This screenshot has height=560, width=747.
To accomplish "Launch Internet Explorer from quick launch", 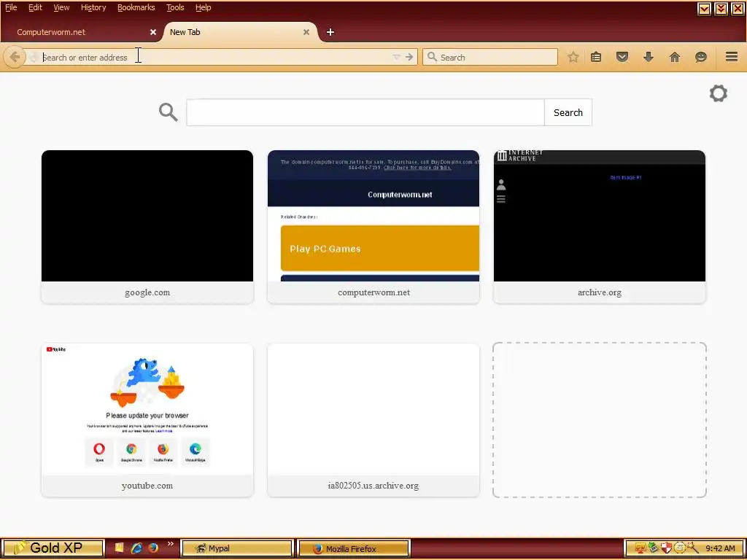I will pos(136,548).
